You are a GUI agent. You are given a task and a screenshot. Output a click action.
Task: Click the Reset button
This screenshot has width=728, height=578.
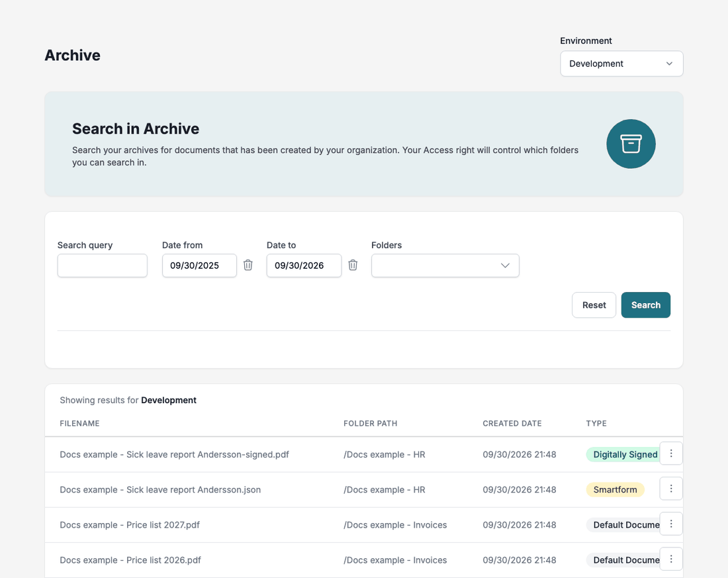point(594,305)
